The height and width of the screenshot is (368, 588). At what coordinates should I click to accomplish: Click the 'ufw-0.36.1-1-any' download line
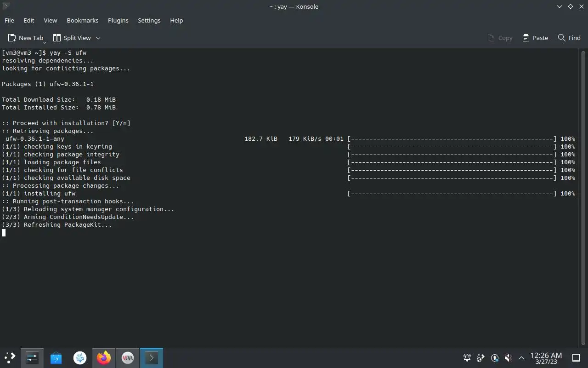tap(35, 138)
